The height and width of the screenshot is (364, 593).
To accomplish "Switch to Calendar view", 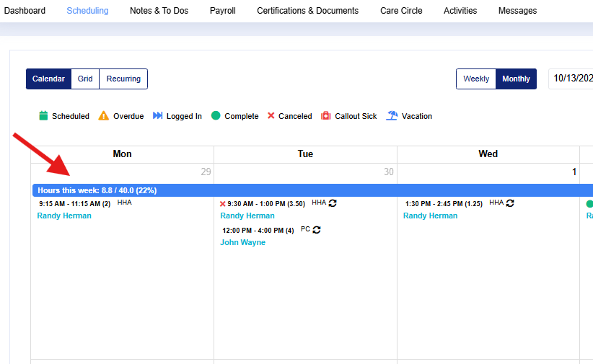I will point(48,79).
